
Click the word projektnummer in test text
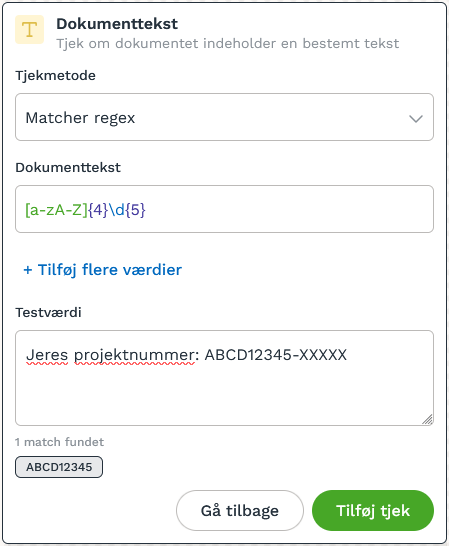pos(134,356)
